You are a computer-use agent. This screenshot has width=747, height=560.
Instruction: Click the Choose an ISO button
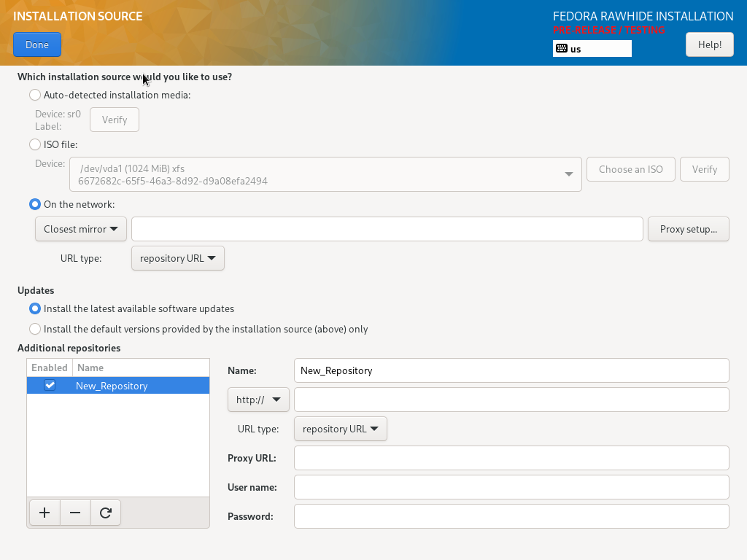tap(631, 169)
